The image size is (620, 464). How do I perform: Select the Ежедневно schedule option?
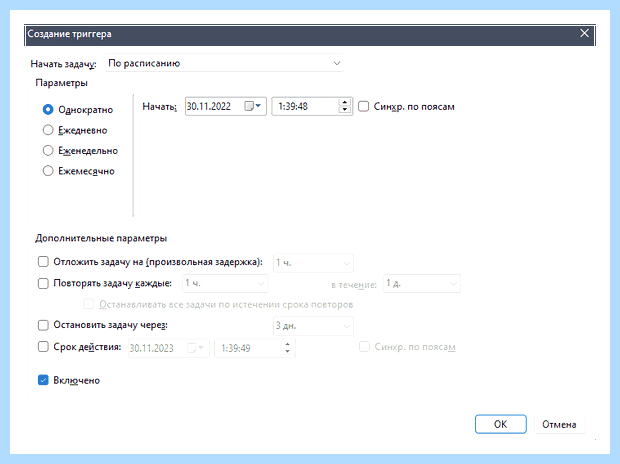(x=48, y=130)
